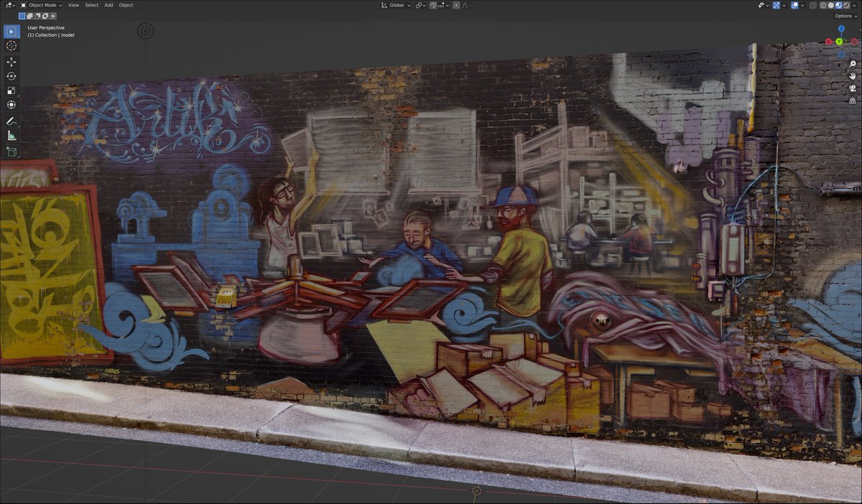Toggle X-ray mode
Viewport: 862px width, 504px height.
813,5
